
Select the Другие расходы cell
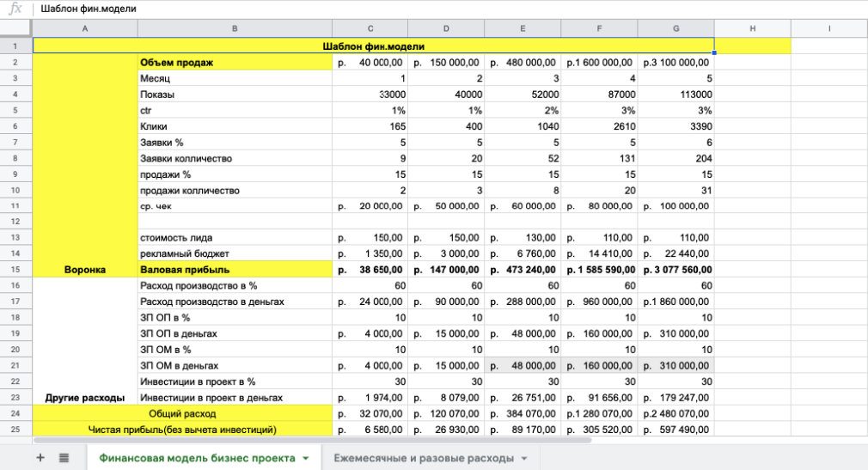click(x=84, y=398)
